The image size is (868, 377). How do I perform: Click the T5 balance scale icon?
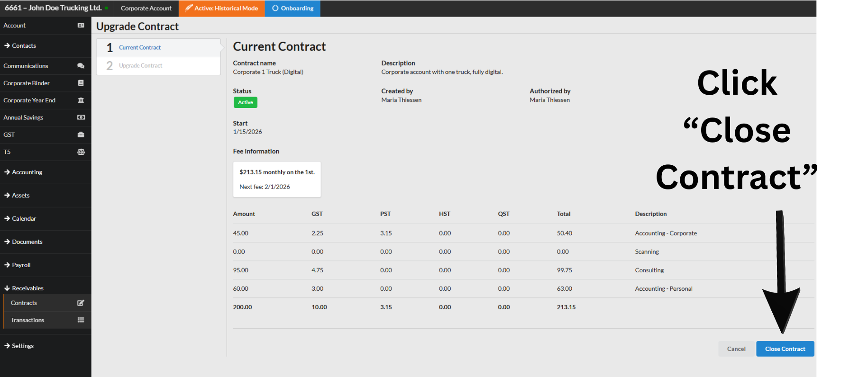coord(81,152)
